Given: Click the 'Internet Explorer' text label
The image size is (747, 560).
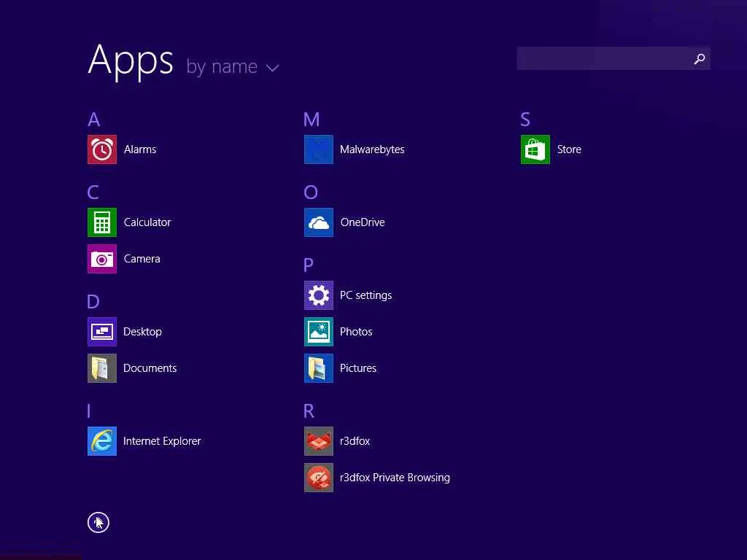Looking at the screenshot, I should click(x=162, y=441).
